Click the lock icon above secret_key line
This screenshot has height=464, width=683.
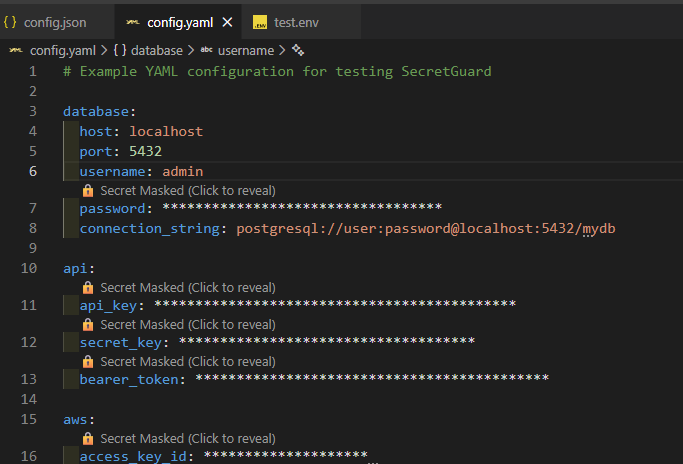(x=88, y=325)
